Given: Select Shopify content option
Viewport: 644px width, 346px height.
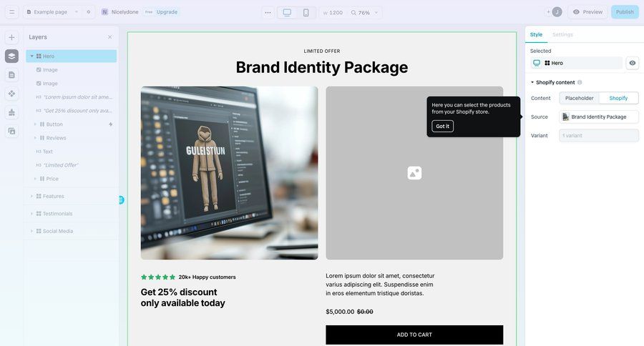Looking at the screenshot, I should click(x=618, y=98).
